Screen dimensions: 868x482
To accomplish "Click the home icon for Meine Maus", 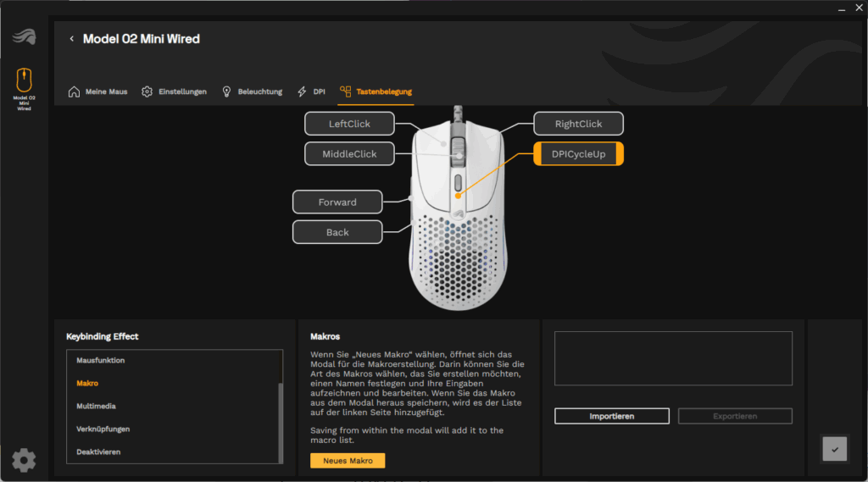I will (74, 91).
